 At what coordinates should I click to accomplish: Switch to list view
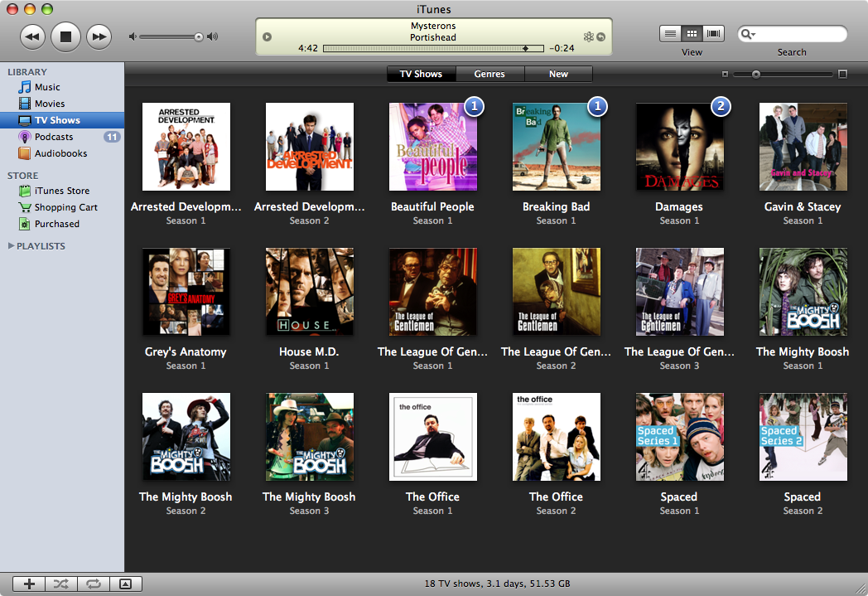click(x=670, y=34)
